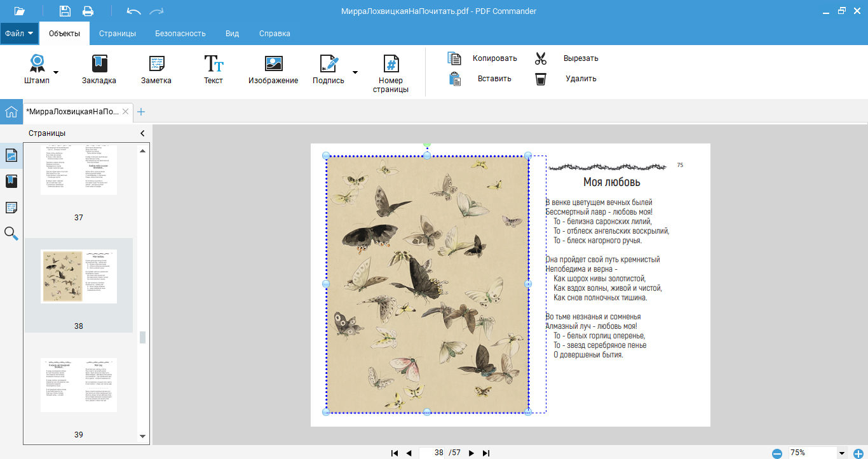Select the Штамп stamp tool
This screenshot has width=868, height=459.
click(x=37, y=70)
